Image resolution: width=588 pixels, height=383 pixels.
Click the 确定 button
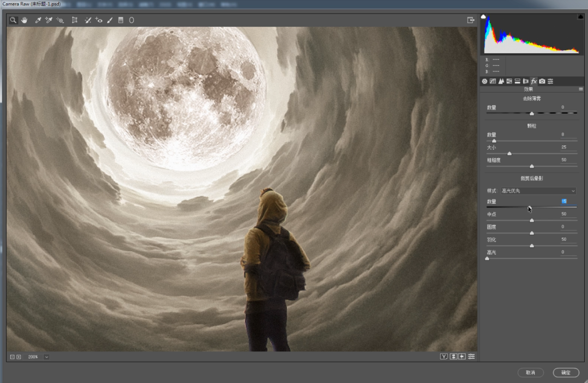click(x=566, y=373)
